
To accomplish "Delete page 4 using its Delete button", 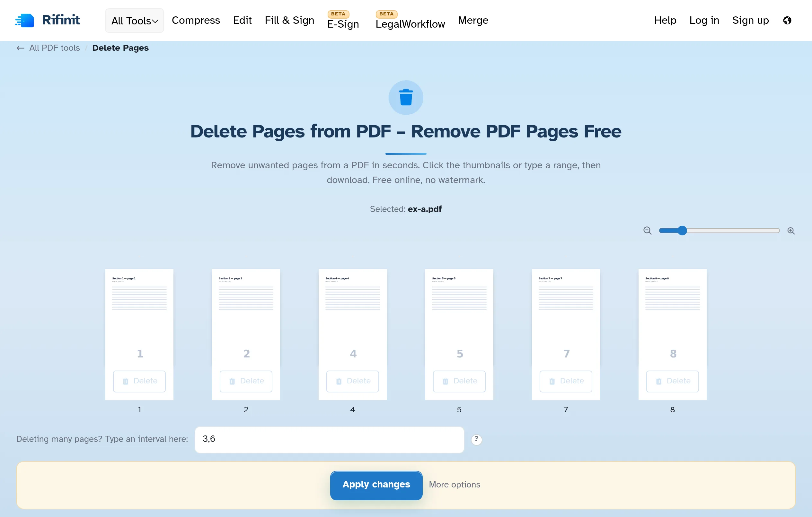I will (352, 381).
